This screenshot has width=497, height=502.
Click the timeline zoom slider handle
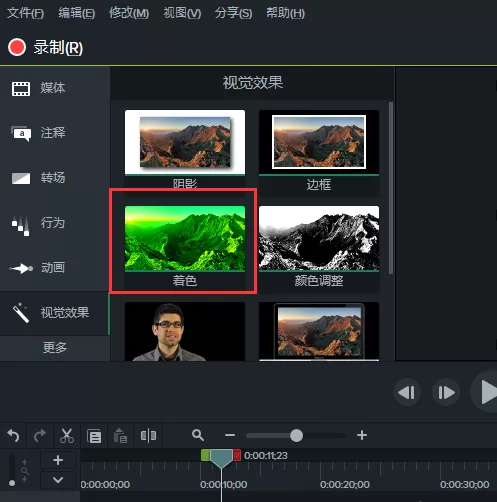296,435
